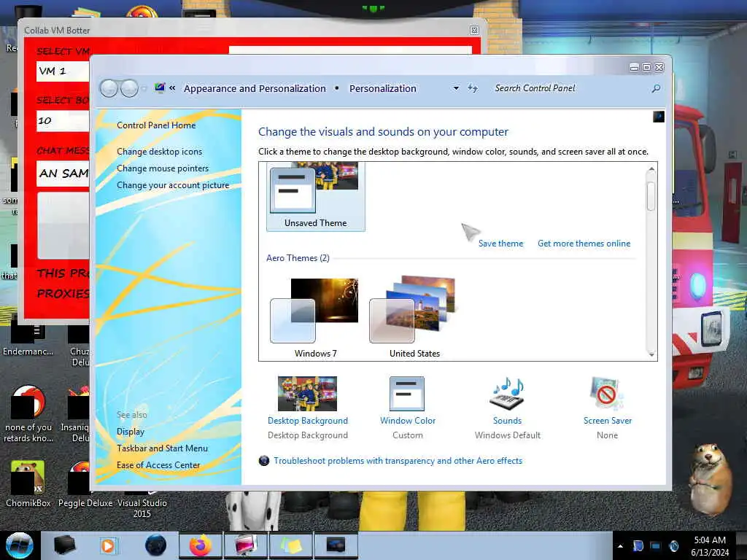Click the round tray icon beside the clock
747x560 pixels.
coord(673,546)
